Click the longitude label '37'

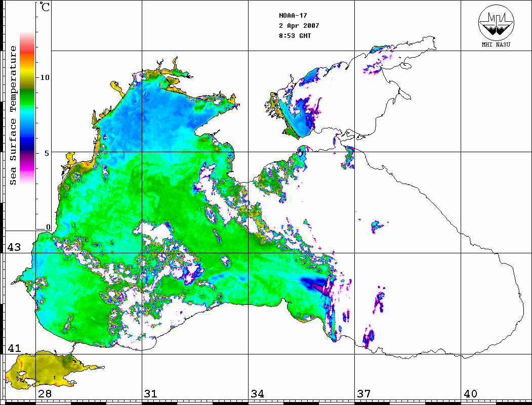[364, 393]
